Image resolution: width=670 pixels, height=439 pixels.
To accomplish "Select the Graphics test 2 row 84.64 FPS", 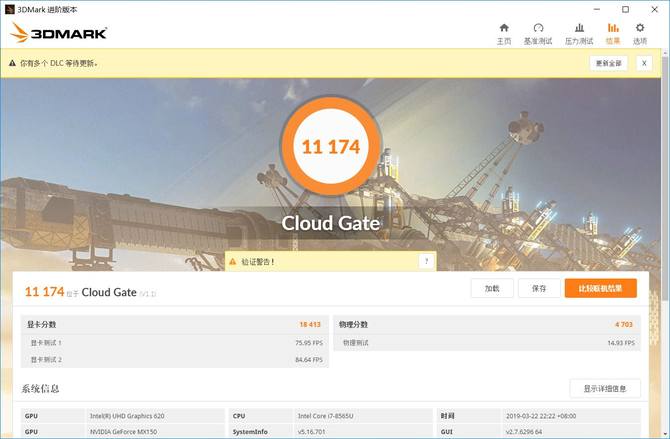I will pos(175,359).
